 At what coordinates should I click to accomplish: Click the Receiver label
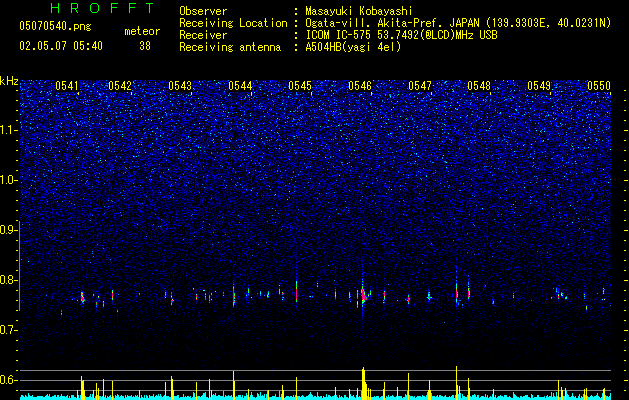(203, 35)
